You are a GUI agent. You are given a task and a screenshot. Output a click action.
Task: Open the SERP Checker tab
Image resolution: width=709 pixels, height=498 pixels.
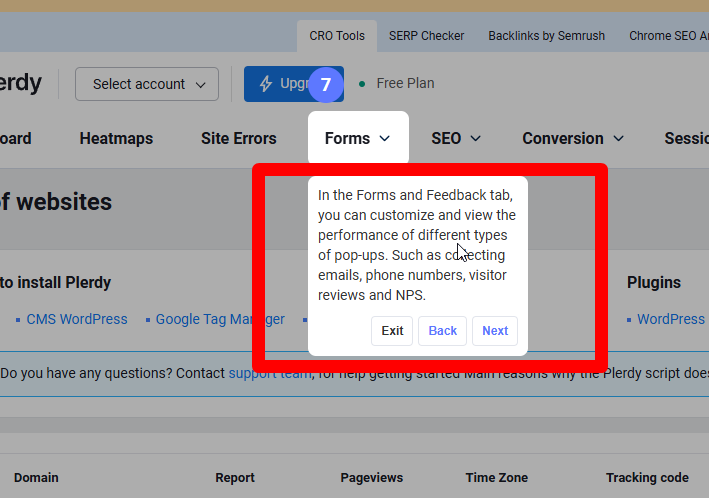[426, 36]
